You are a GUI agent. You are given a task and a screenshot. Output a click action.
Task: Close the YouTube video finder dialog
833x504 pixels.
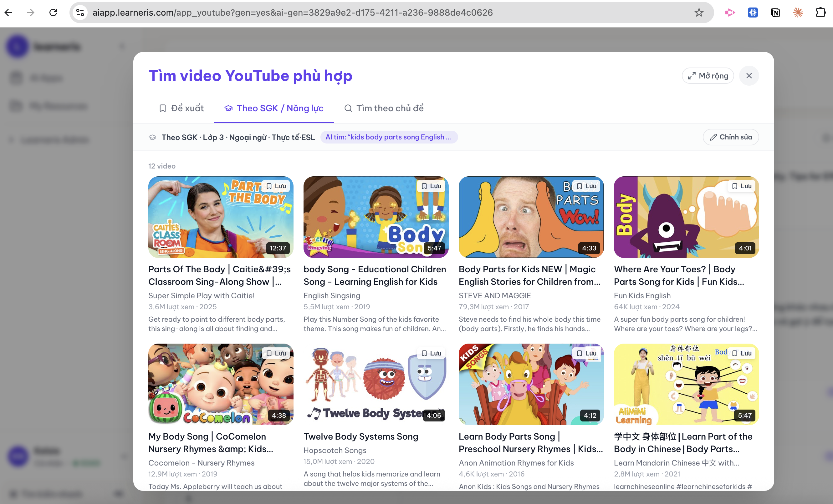[x=749, y=76]
